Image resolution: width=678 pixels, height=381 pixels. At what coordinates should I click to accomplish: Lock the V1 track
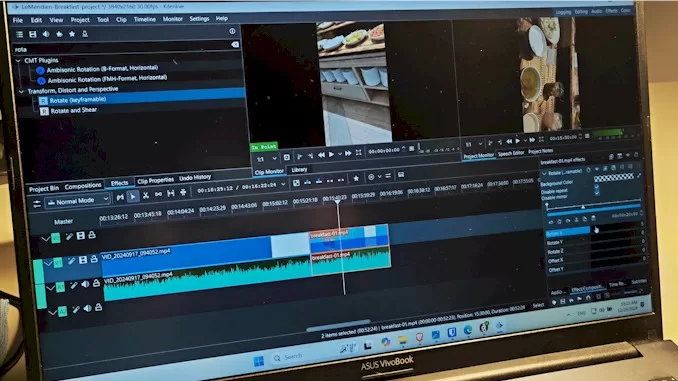tap(94, 259)
